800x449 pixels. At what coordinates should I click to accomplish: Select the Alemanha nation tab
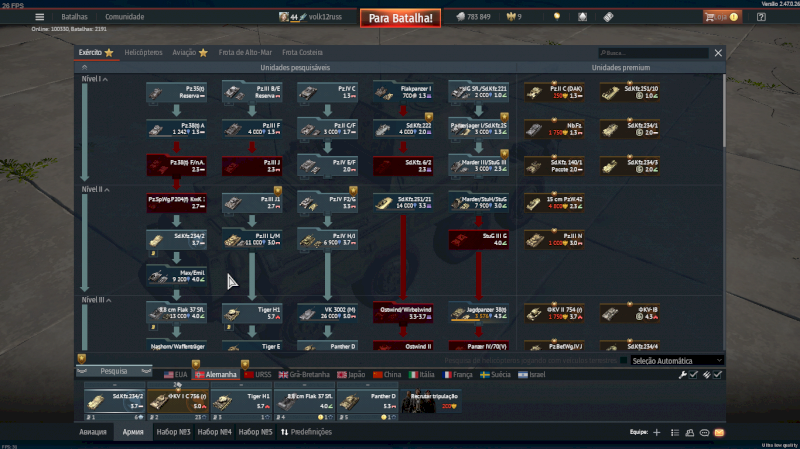(x=216, y=375)
